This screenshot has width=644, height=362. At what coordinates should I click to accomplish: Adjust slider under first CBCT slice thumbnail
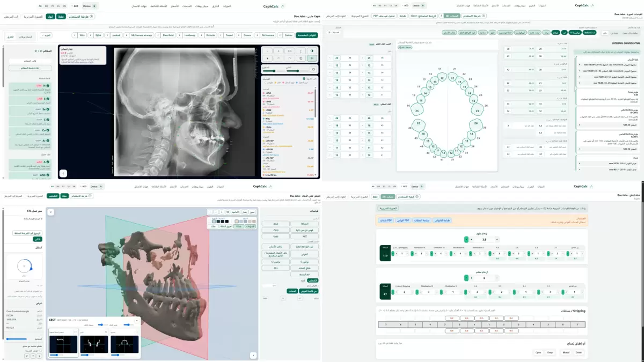pos(56,354)
